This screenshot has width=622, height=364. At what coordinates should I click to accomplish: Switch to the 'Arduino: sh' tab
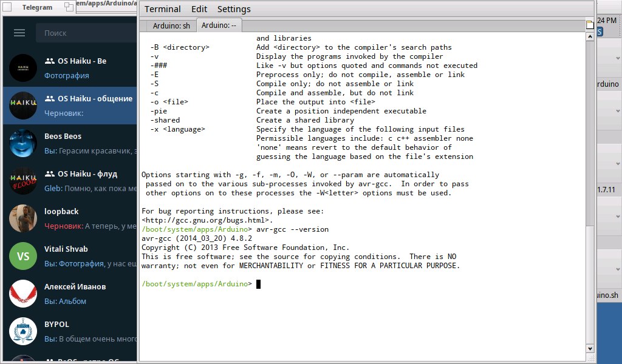[x=171, y=25]
